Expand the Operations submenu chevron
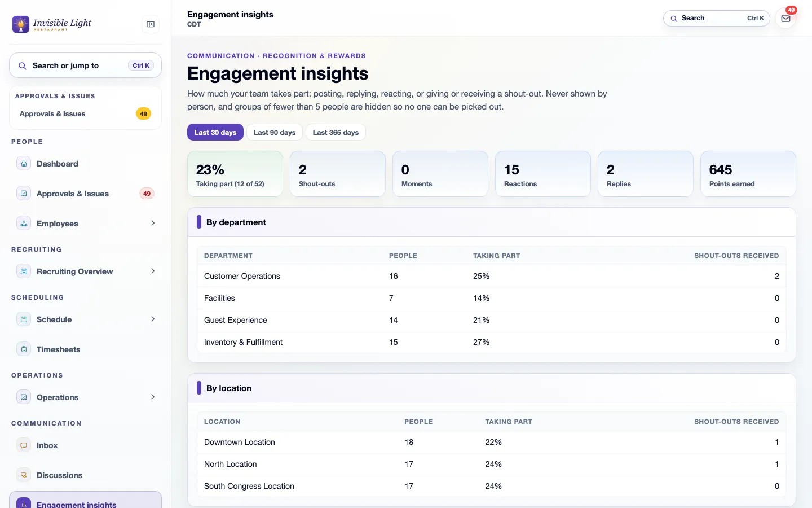812x508 pixels. tap(153, 397)
